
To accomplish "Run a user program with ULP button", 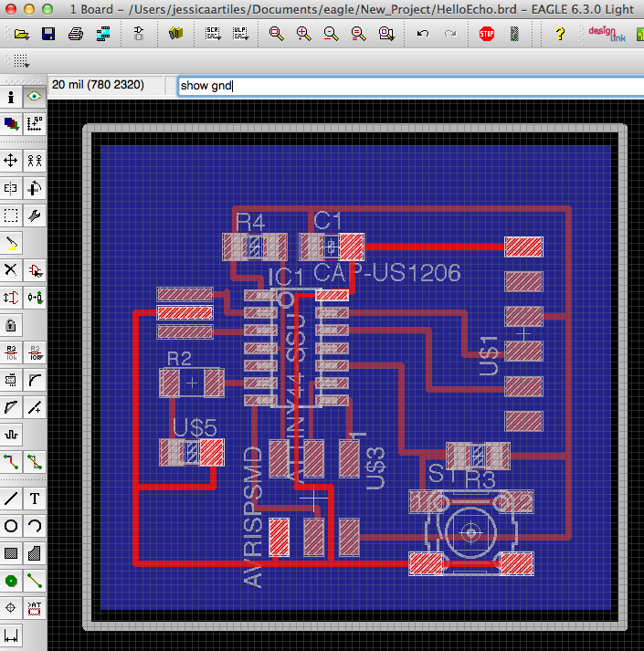I will (240, 34).
